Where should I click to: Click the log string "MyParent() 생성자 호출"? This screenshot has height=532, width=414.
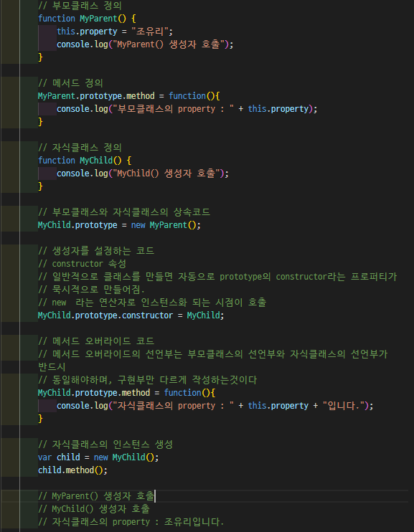(x=169, y=44)
